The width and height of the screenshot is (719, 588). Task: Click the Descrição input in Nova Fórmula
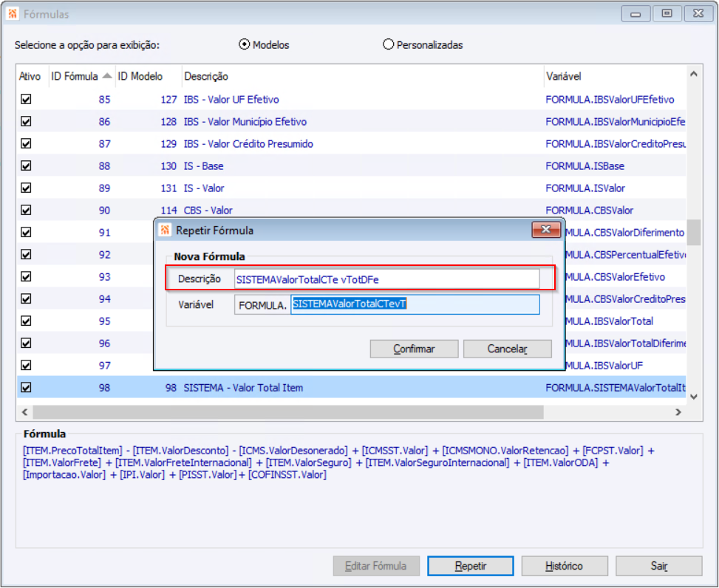(386, 279)
